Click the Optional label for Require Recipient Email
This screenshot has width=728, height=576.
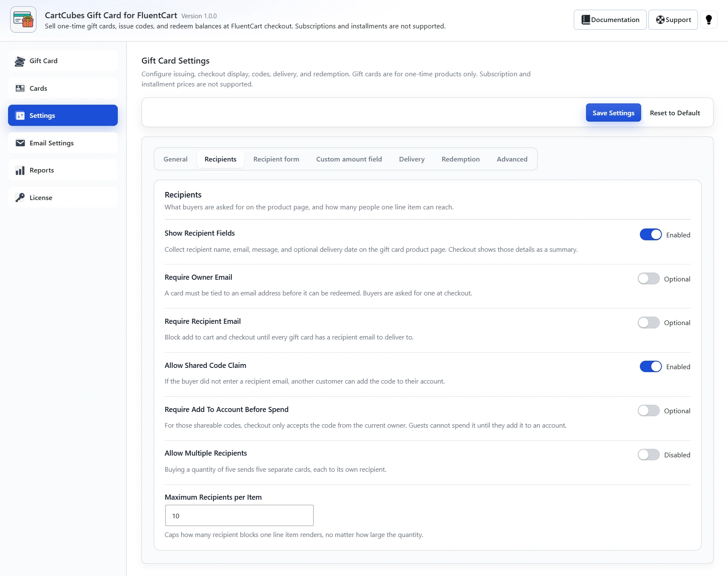(x=677, y=323)
